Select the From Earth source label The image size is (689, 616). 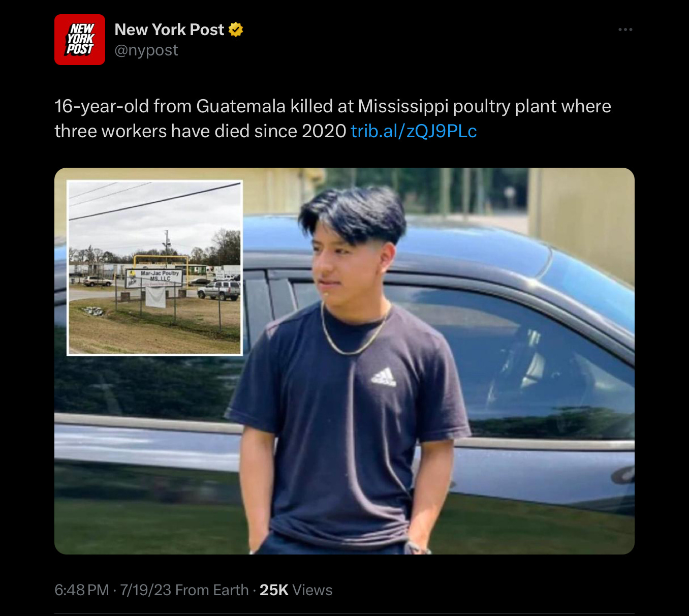(212, 590)
